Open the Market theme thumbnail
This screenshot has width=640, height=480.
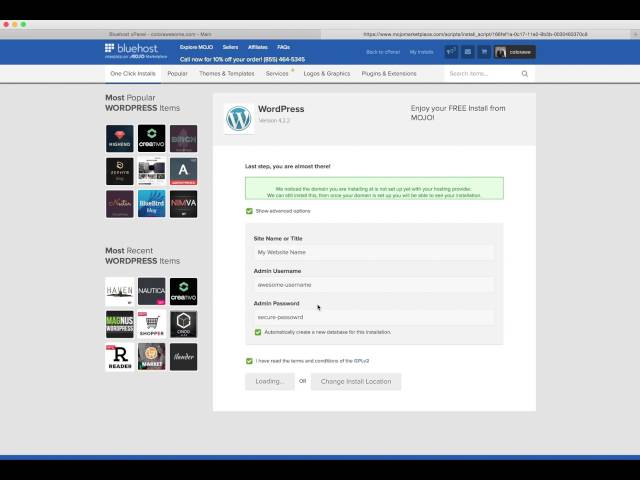click(151, 357)
